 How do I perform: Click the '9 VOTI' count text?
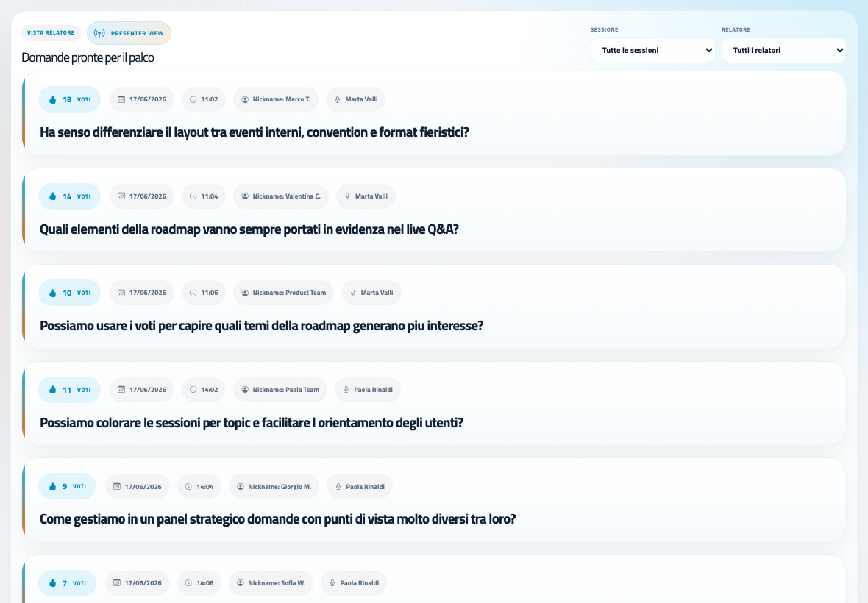(x=74, y=487)
